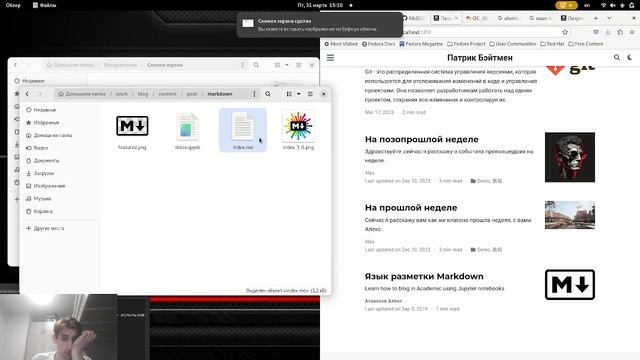Toggle dark mode moon icon on blog

coord(630,58)
